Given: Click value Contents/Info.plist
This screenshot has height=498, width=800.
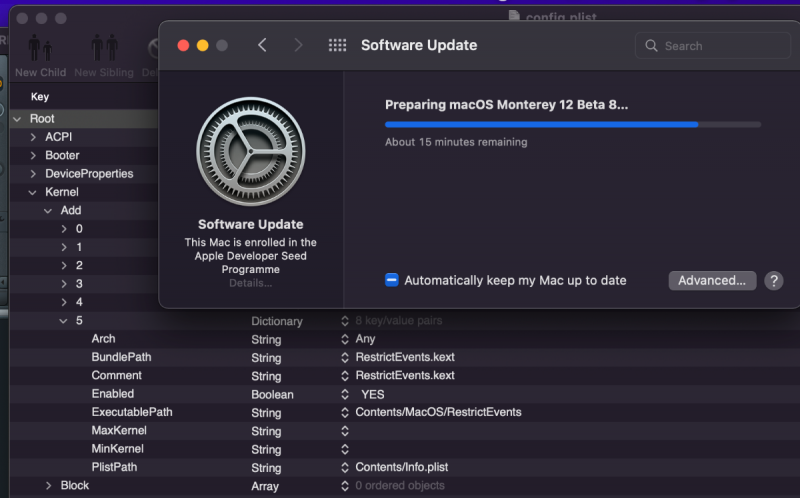Looking at the screenshot, I should 402,467.
